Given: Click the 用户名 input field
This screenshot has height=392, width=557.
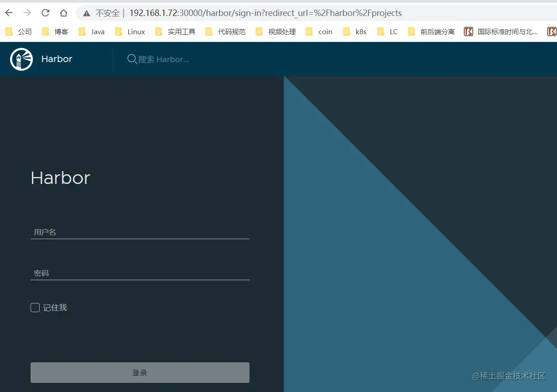Looking at the screenshot, I should tap(140, 232).
